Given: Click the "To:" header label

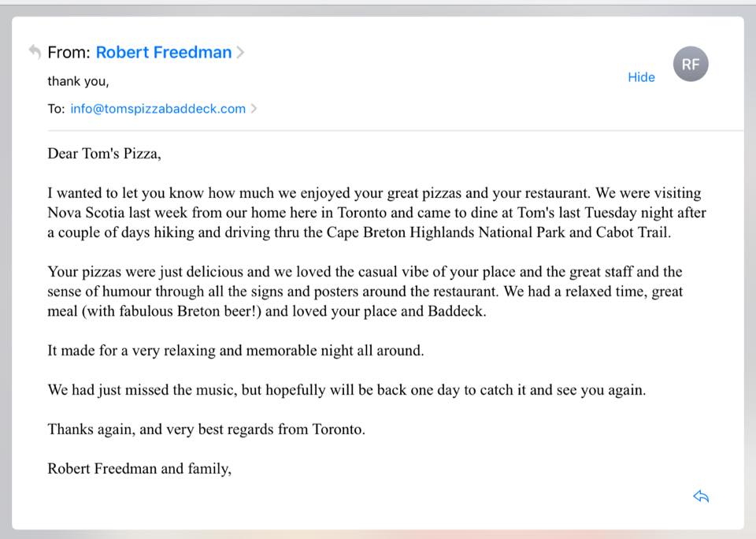Looking at the screenshot, I should pyautogui.click(x=56, y=109).
